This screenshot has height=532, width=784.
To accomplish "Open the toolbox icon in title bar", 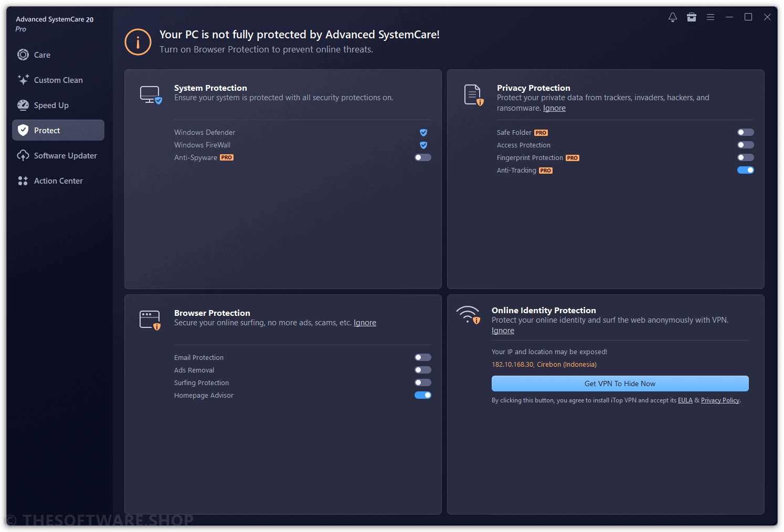I will 692,17.
